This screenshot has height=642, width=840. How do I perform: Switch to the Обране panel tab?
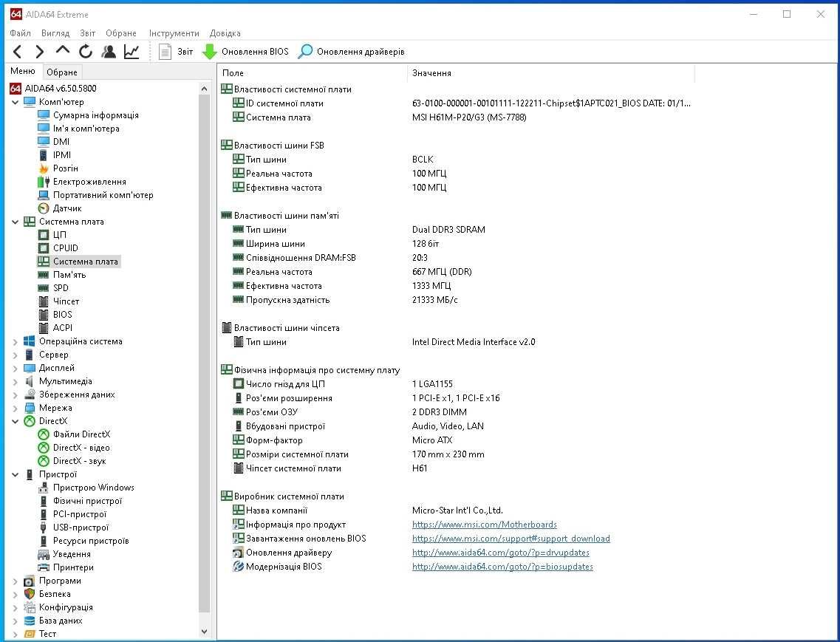click(61, 72)
